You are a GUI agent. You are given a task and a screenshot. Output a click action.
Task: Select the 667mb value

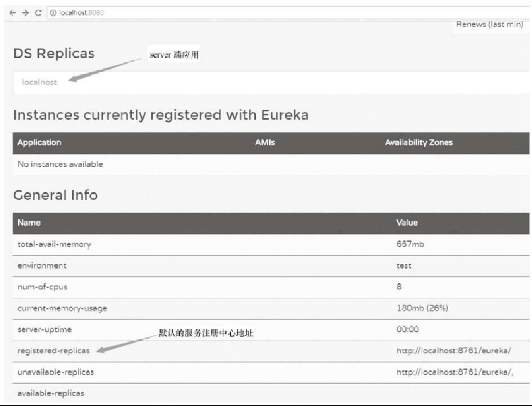pyautogui.click(x=410, y=244)
